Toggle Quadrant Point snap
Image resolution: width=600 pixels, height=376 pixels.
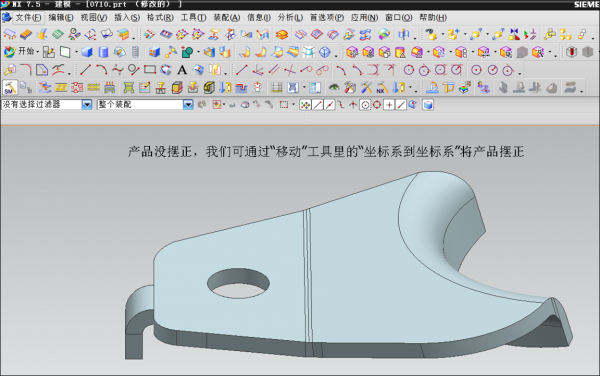click(x=377, y=105)
